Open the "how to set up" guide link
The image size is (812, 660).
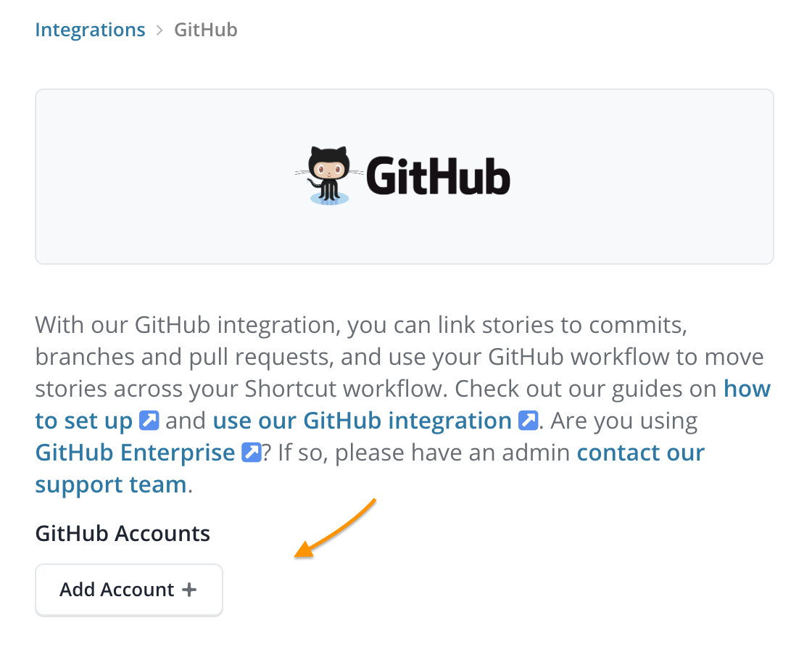point(84,421)
